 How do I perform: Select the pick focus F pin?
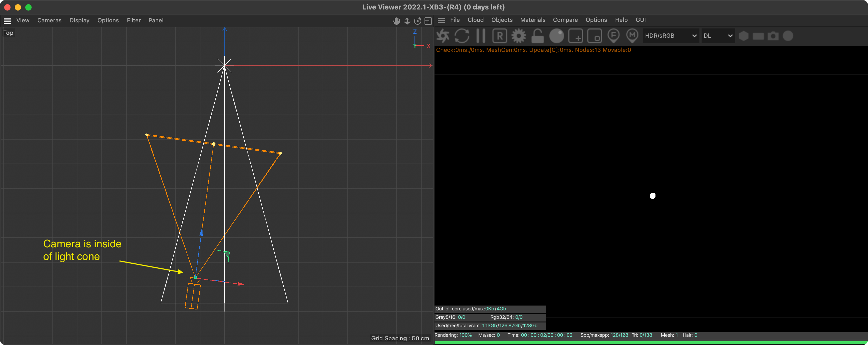click(x=613, y=35)
